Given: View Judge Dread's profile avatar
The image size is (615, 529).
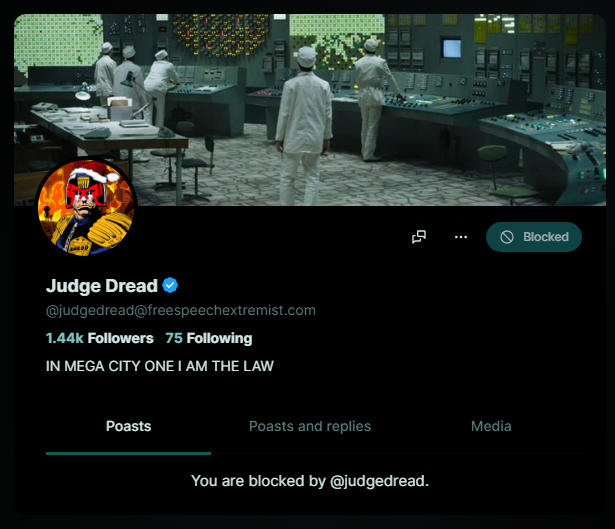Looking at the screenshot, I should [x=86, y=207].
